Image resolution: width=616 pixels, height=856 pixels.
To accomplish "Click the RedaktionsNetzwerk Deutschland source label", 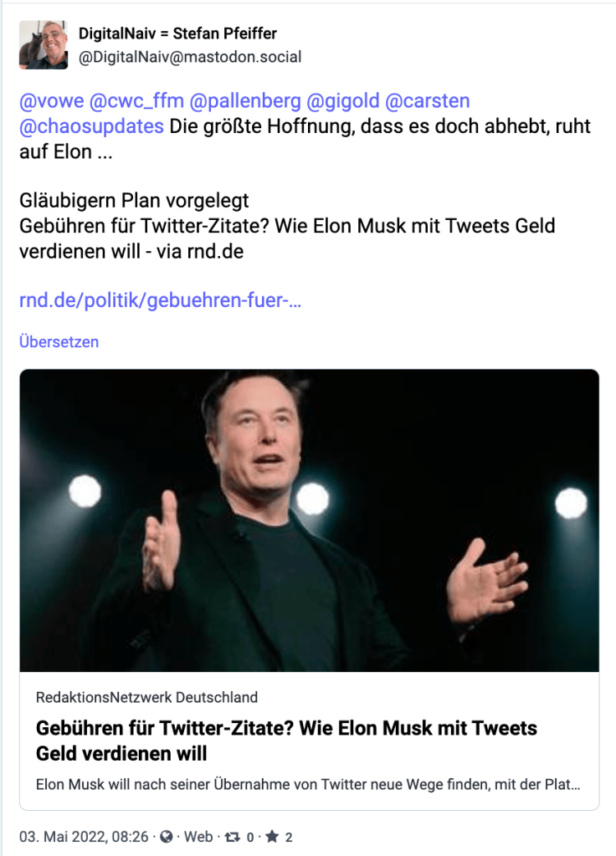I will 146,697.
